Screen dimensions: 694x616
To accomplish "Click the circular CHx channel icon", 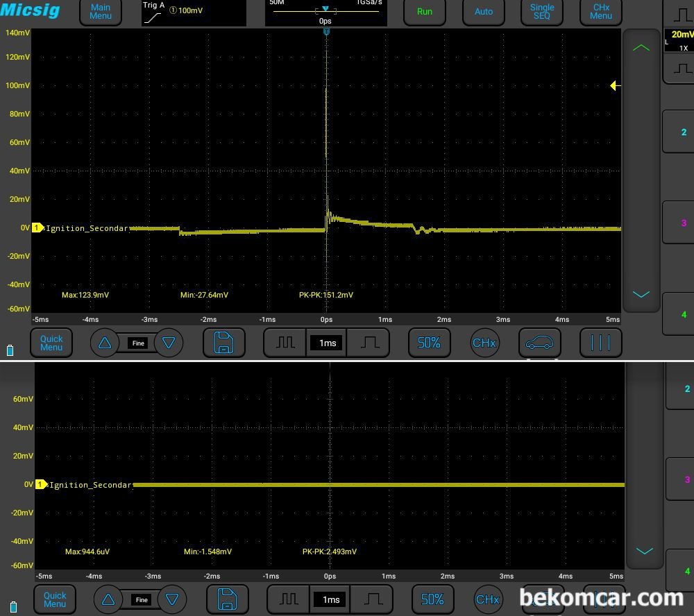I will [x=484, y=343].
